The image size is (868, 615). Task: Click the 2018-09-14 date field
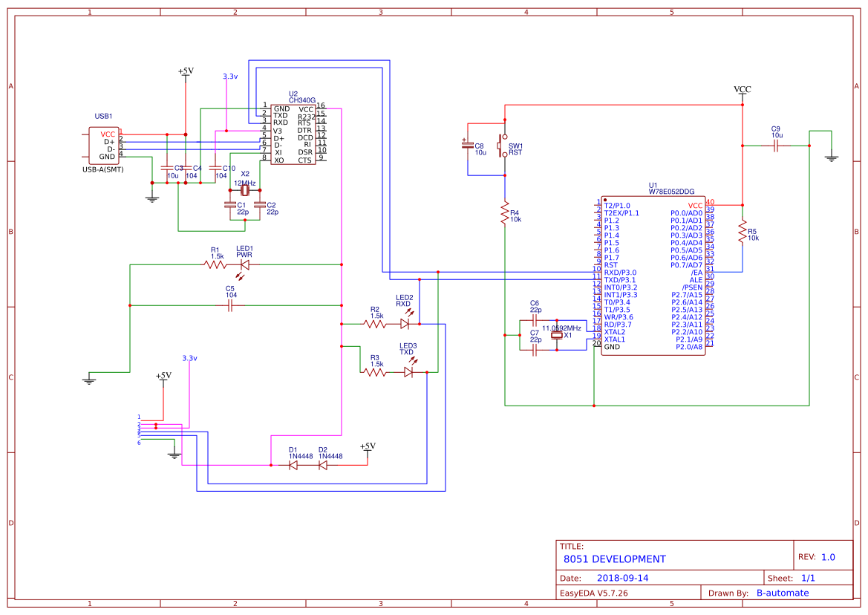(x=624, y=577)
